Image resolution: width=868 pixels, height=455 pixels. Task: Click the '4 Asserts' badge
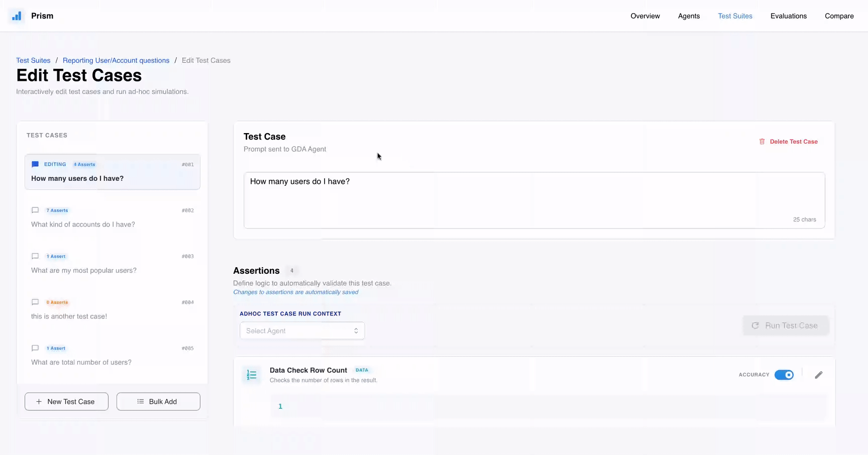(84, 164)
